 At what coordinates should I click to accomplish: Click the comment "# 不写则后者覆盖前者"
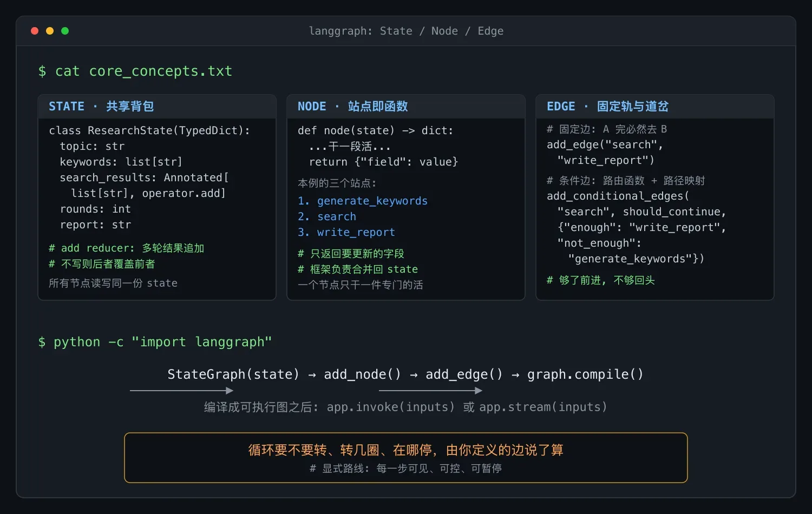coord(102,263)
